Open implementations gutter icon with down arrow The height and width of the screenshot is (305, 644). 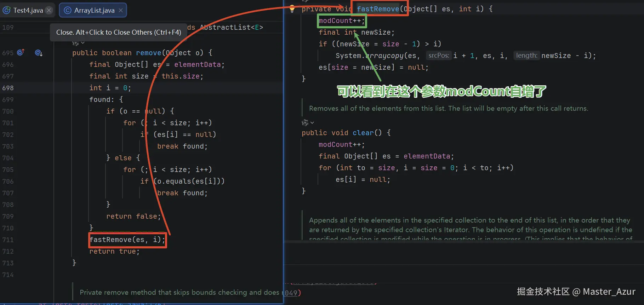pyautogui.click(x=39, y=53)
